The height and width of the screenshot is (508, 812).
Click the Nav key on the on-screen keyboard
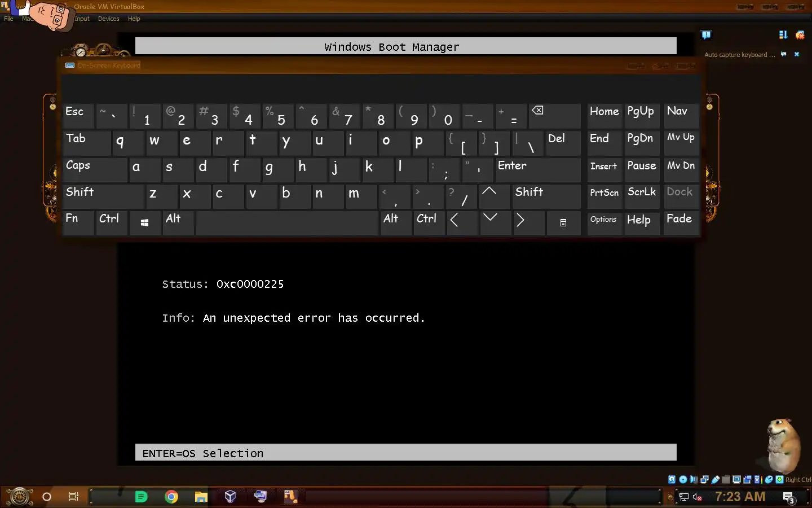681,116
